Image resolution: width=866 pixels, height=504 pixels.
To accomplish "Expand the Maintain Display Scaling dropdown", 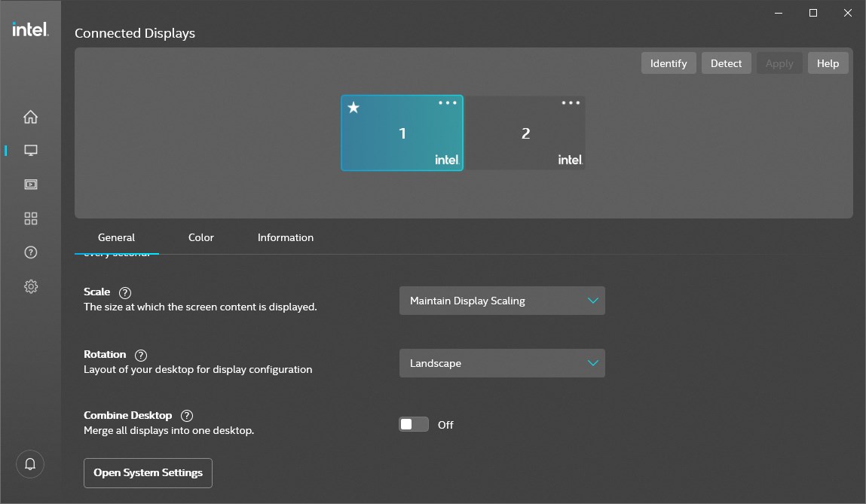I will click(502, 301).
